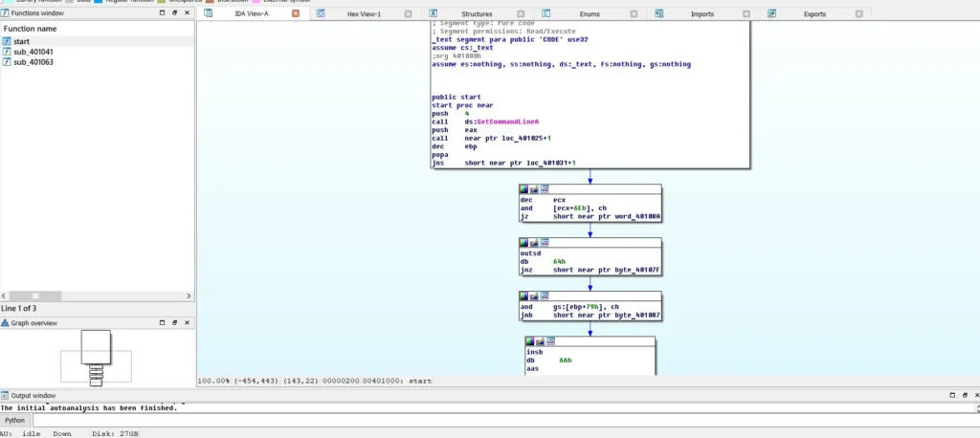The height and width of the screenshot is (438, 980).
Task: Click the Graph overview title icon
Action: tap(5, 323)
